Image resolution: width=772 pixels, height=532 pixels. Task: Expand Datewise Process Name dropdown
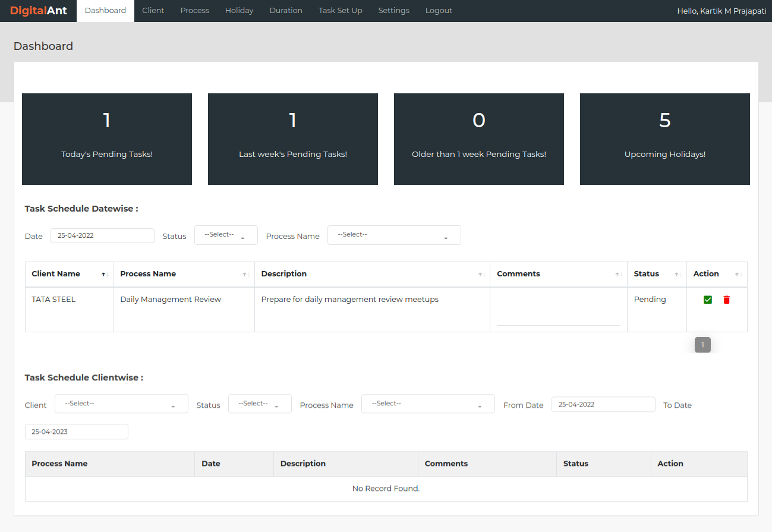click(x=394, y=235)
